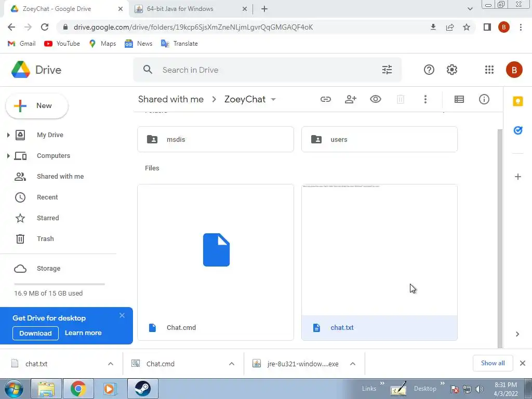Click the Preview eye icon
The height and width of the screenshot is (399, 532).
point(375,99)
